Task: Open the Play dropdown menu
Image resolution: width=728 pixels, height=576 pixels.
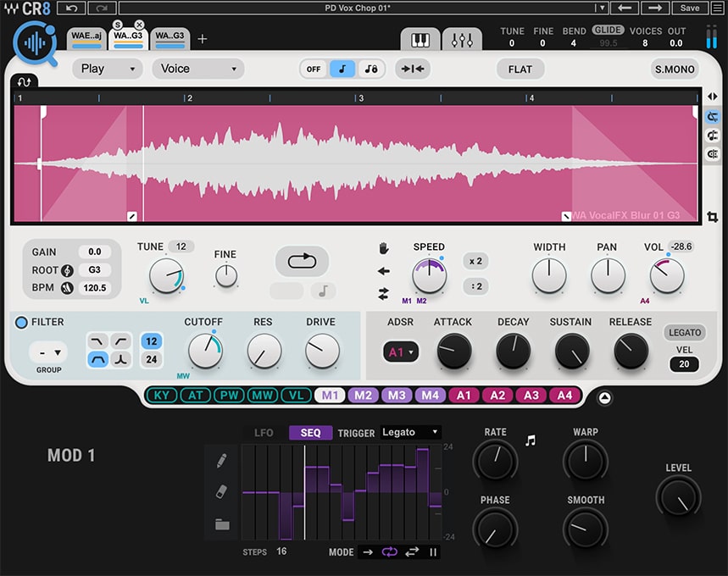Action: point(107,69)
